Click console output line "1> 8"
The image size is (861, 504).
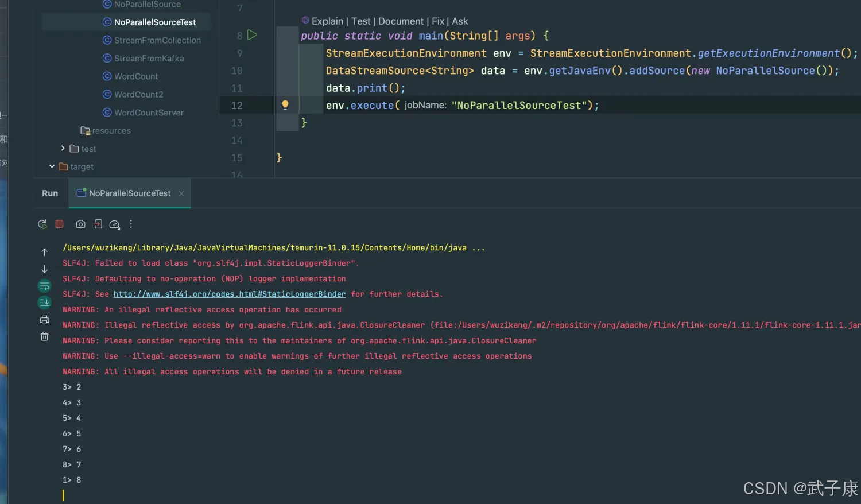coord(72,480)
